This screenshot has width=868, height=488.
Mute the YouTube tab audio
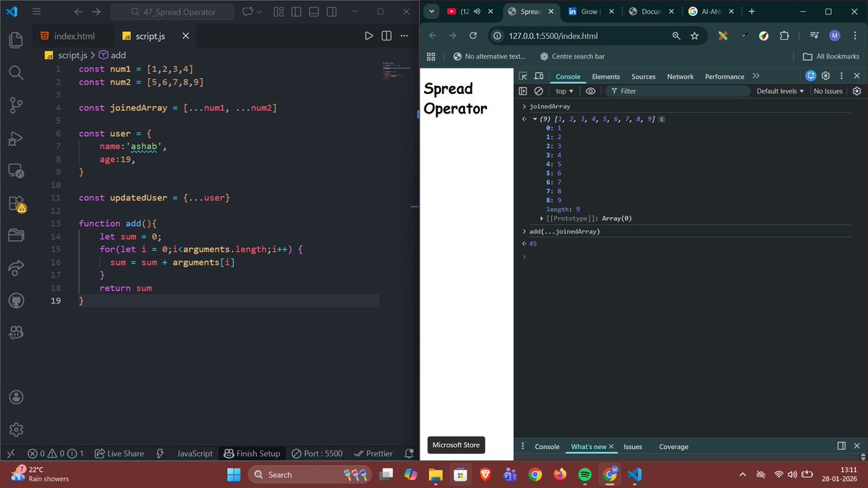[x=476, y=12]
